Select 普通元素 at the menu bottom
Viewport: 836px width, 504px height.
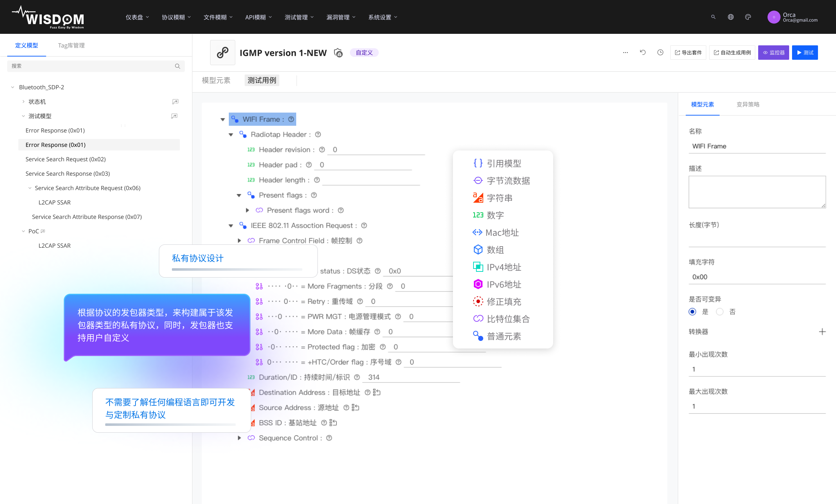[x=504, y=336]
